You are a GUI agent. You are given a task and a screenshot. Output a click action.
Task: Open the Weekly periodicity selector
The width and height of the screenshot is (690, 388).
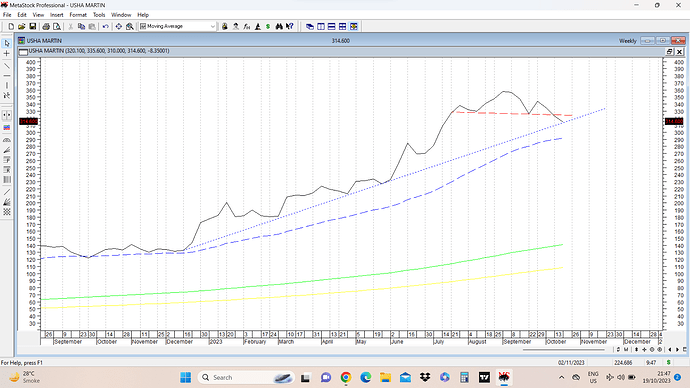pyautogui.click(x=628, y=40)
